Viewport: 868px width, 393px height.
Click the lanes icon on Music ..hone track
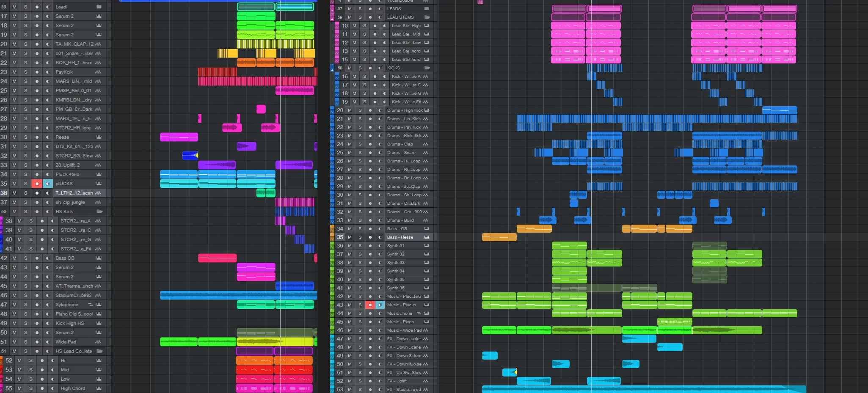[419, 313]
